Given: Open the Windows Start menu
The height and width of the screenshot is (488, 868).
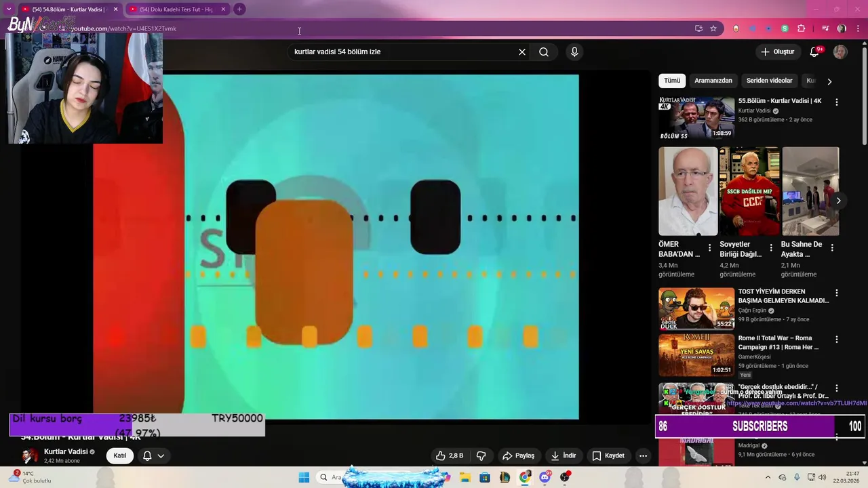Looking at the screenshot, I should (304, 477).
